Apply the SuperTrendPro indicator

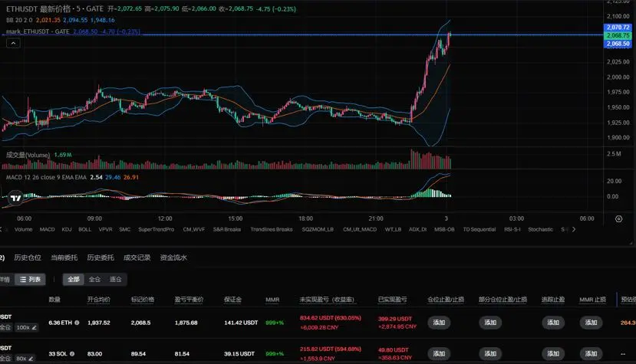coord(157,229)
